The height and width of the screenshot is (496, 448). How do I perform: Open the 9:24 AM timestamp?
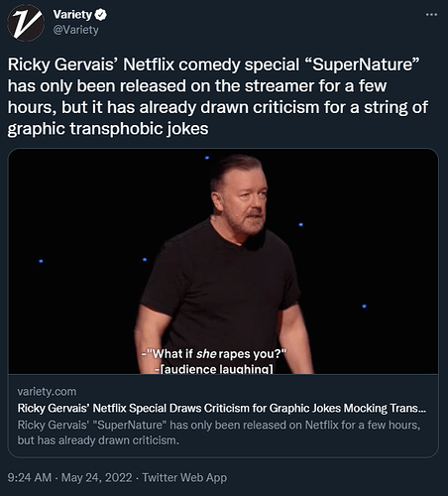[x=30, y=478]
